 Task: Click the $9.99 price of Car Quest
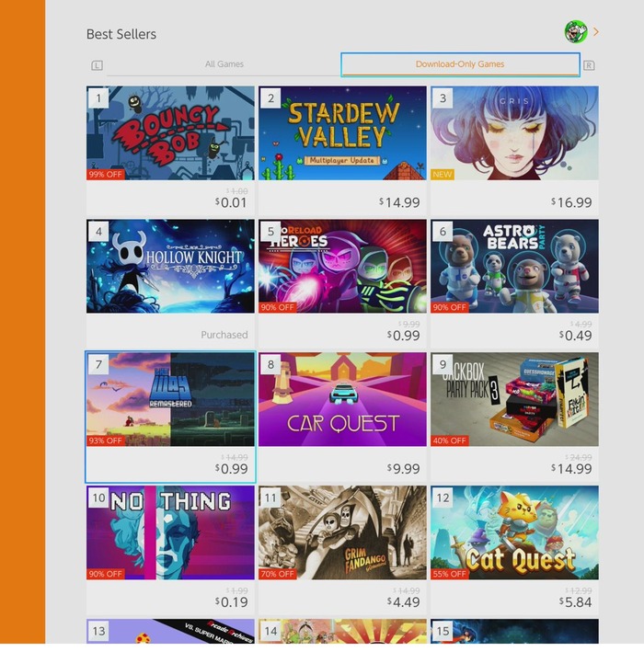pos(403,469)
